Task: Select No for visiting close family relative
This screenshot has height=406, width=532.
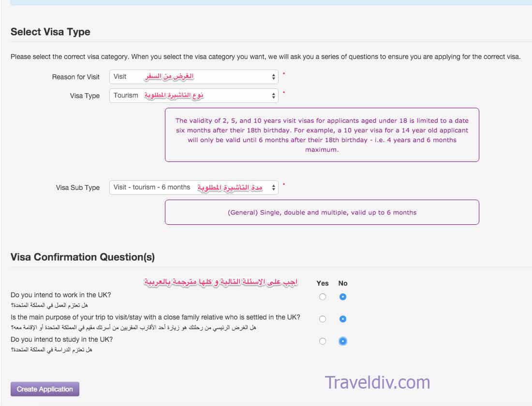Action: coord(343,319)
